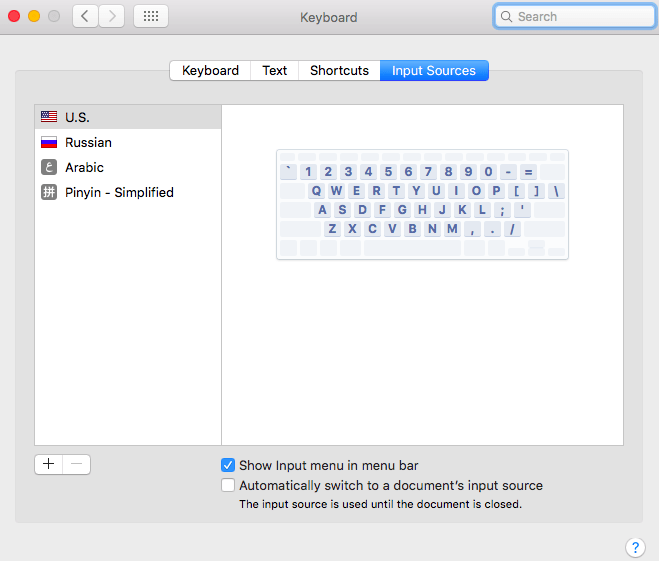Select Russian in input source list
659x561 pixels.
(x=89, y=142)
